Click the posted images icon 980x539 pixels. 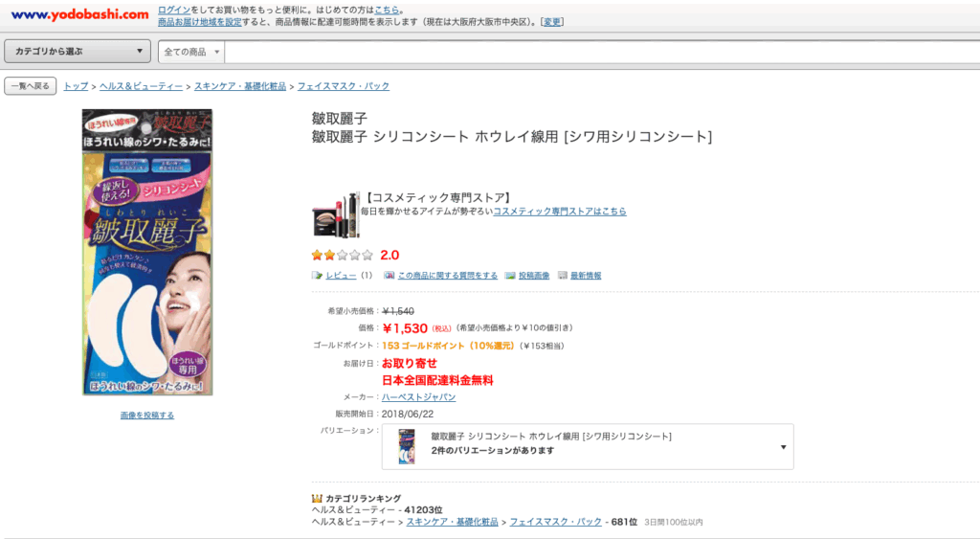(511, 275)
